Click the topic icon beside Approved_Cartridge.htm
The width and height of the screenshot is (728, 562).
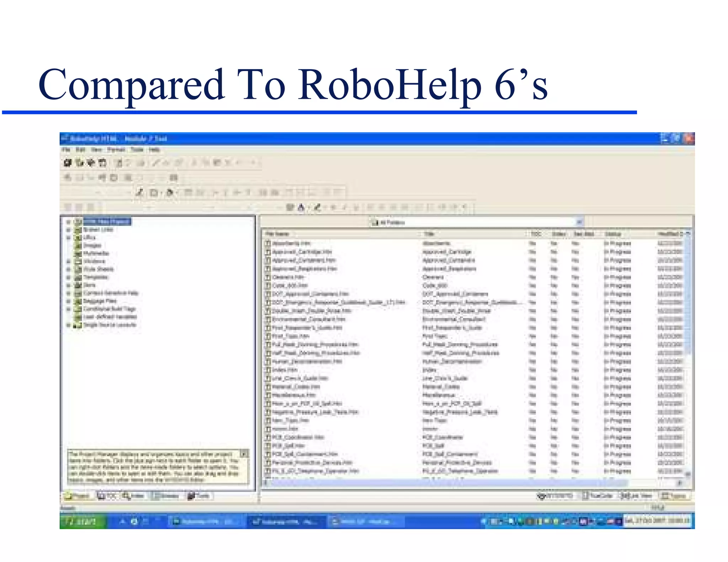(x=268, y=252)
